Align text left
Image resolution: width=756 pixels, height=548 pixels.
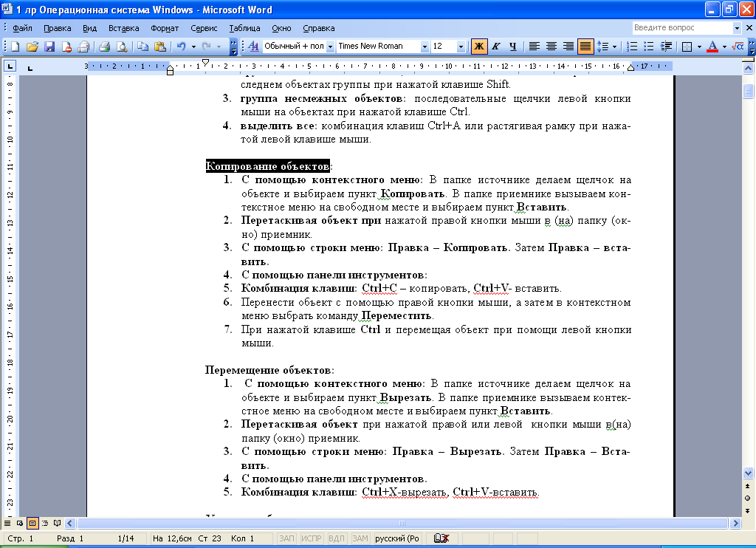(x=535, y=47)
